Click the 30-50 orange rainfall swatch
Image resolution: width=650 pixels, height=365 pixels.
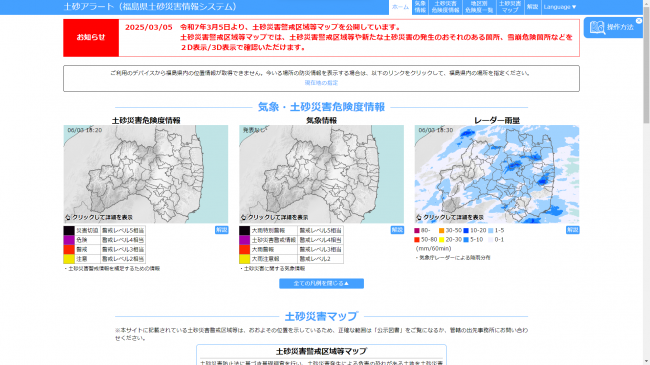(441, 231)
